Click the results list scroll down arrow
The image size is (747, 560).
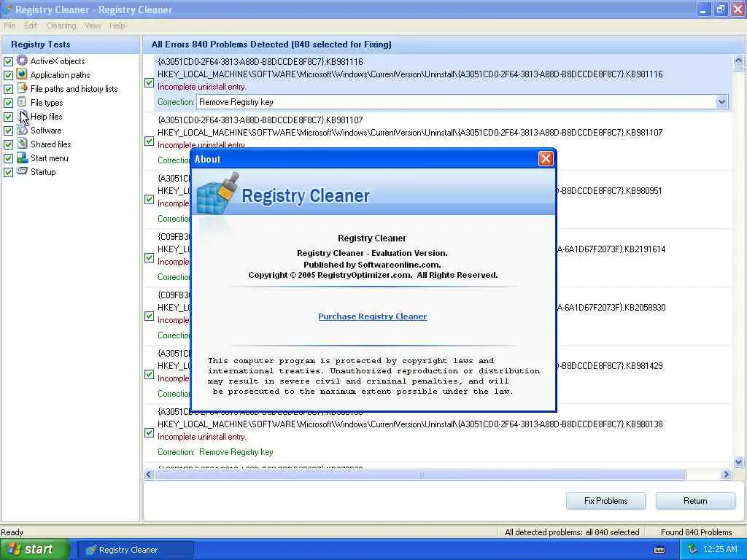pos(738,462)
